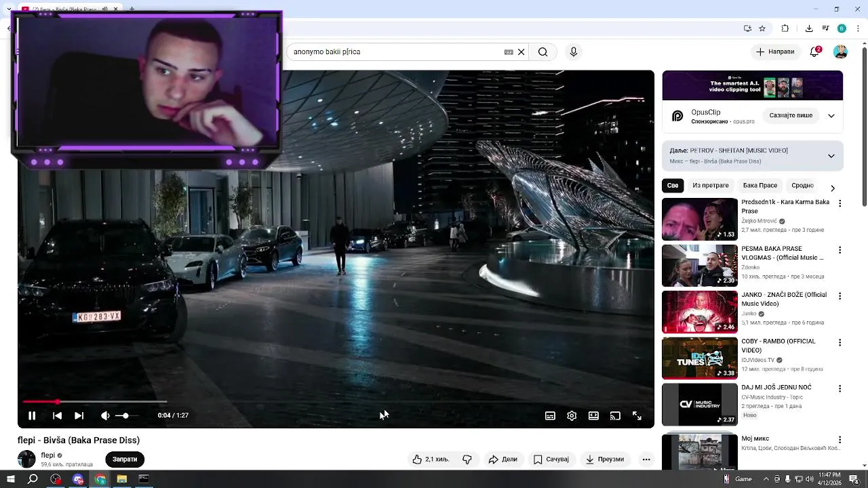868x488 pixels.
Task: Skip to the next video in the player
Action: pos(79,415)
